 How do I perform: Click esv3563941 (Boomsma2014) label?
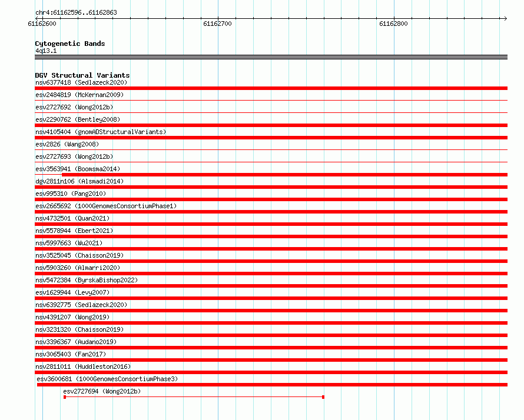point(78,169)
